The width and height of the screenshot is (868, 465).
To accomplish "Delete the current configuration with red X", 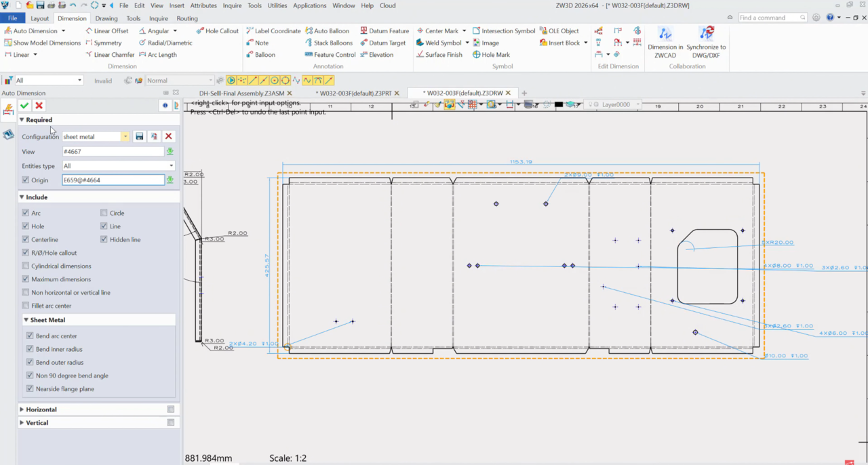I will [x=169, y=137].
